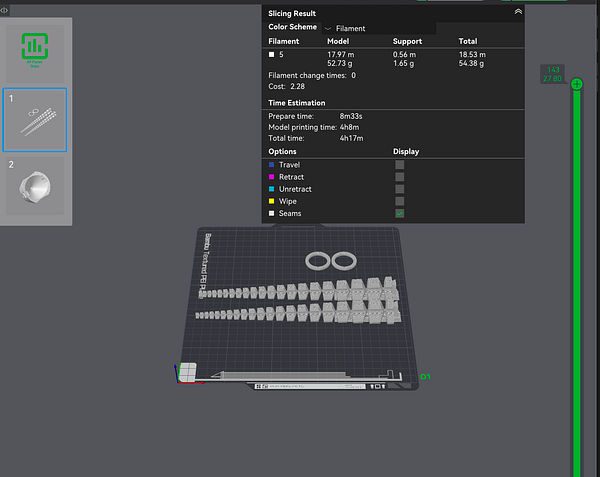600x477 pixels.
Task: Click the Travel option label
Action: (289, 165)
